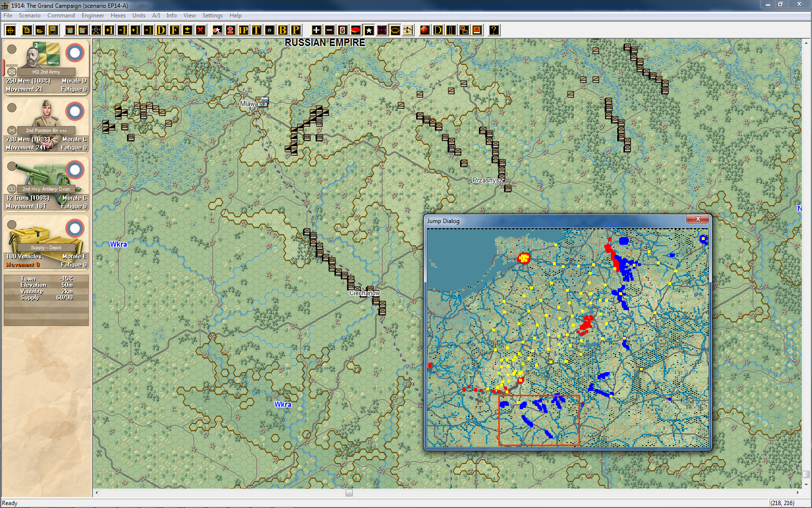Select the 2nd Hvy Artillery Dvzn unit card
This screenshot has width=812, height=508.
coord(46,184)
